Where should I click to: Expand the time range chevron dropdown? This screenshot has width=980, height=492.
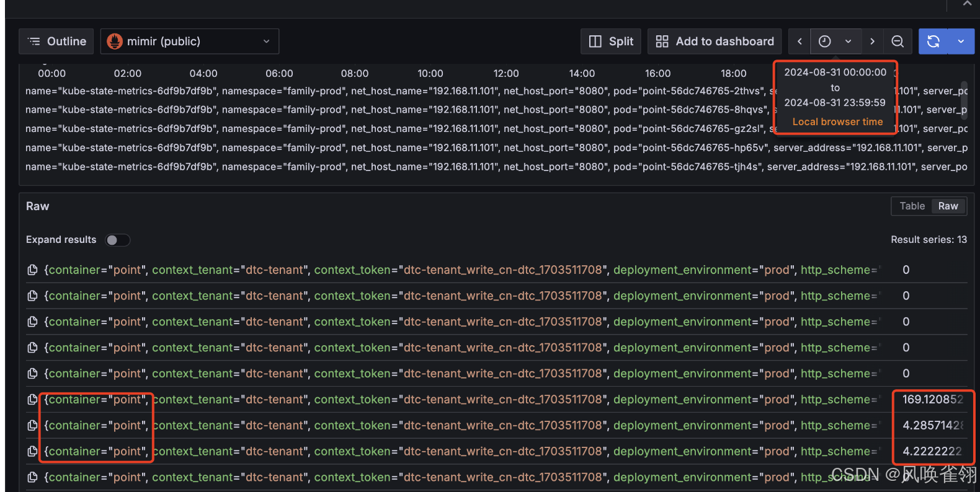pos(848,42)
